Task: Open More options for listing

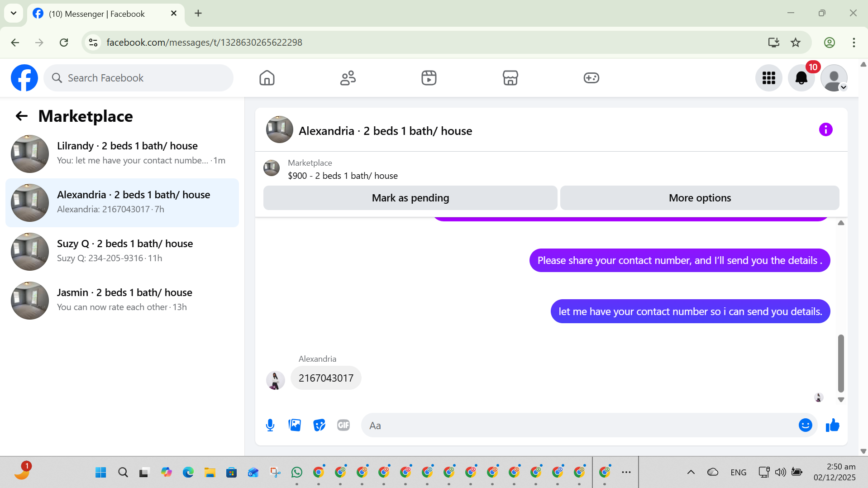Action: (700, 198)
